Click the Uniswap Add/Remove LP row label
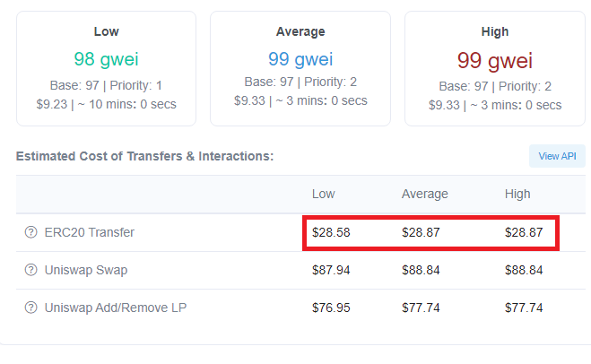591x364 pixels. coord(116,308)
